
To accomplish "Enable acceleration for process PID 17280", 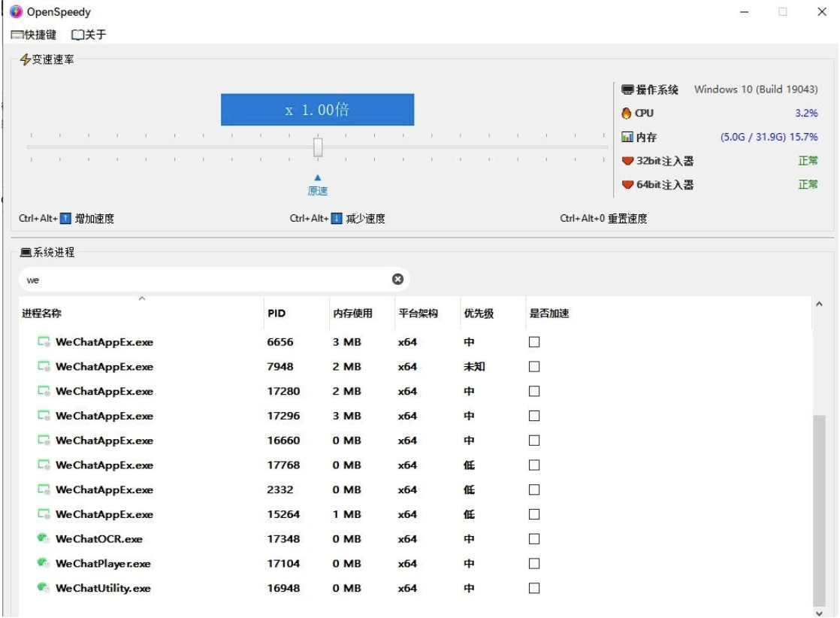I will click(x=534, y=391).
